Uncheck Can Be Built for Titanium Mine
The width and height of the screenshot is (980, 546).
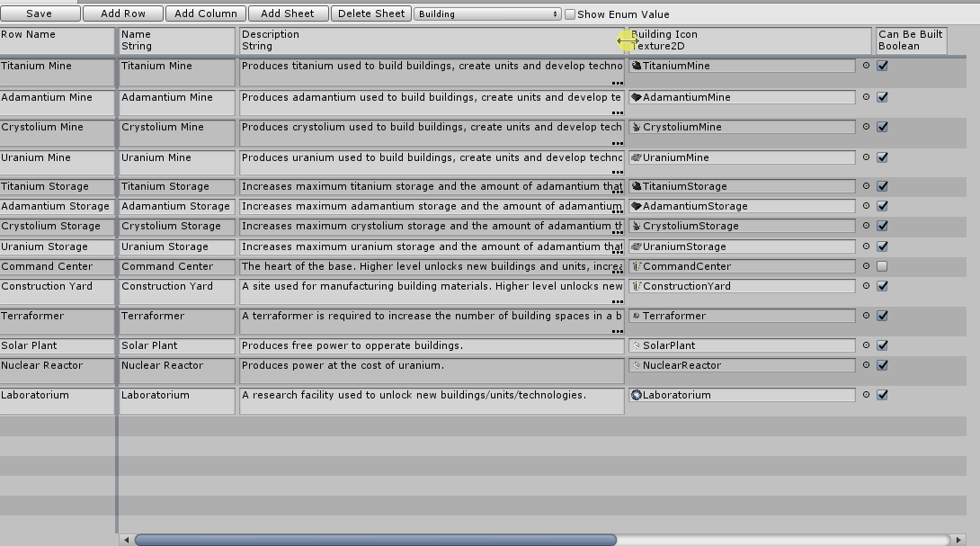882,66
